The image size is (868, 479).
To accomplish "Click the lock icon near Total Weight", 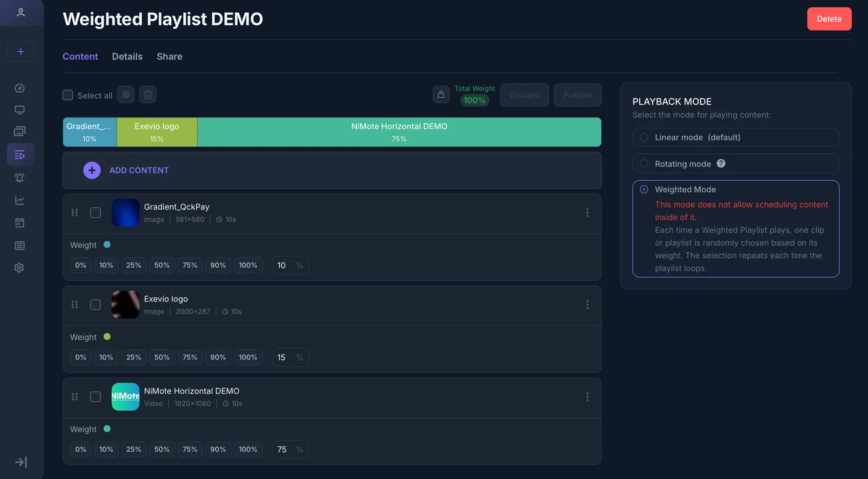I will 441,95.
